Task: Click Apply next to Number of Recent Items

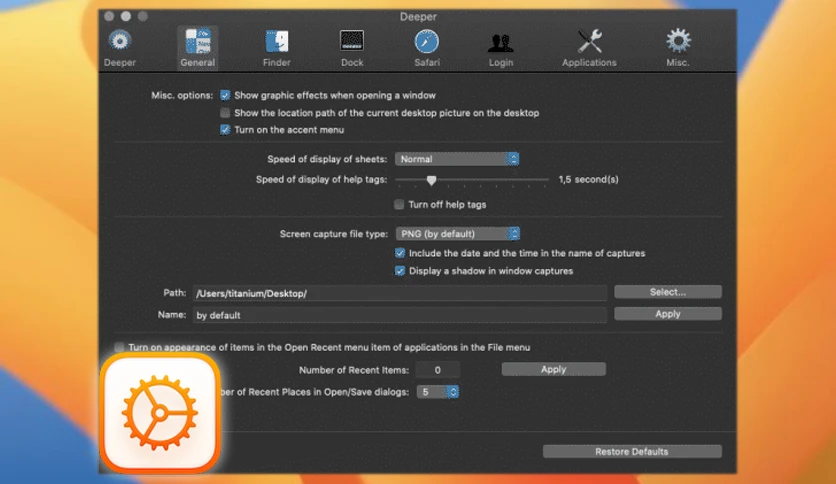Action: (x=553, y=369)
